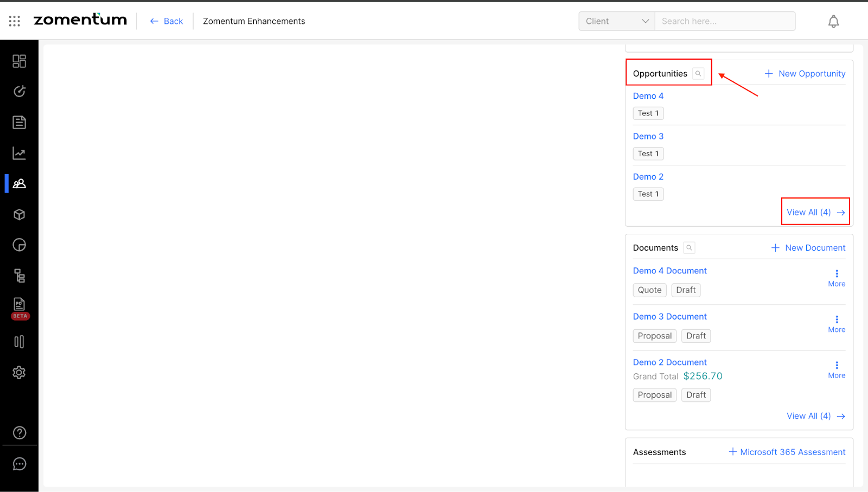Click the Draft tag on Demo 4 Document

coord(686,290)
